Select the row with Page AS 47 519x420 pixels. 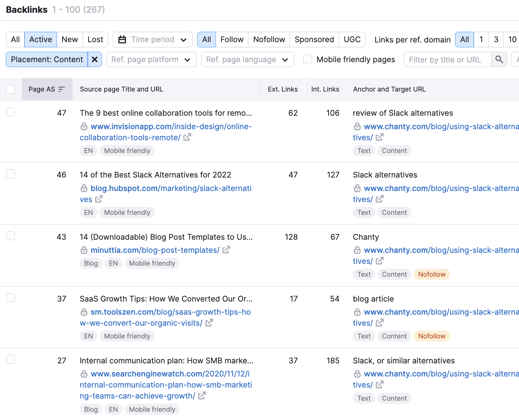pyautogui.click(x=11, y=112)
